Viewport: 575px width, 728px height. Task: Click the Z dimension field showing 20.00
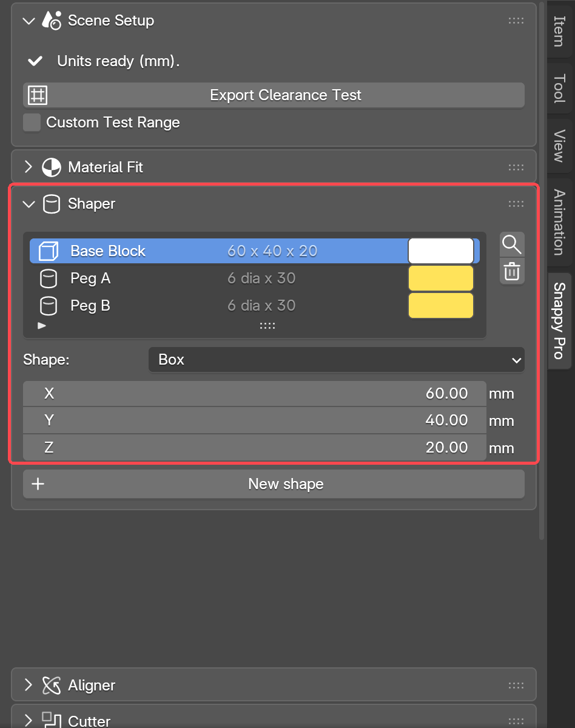pyautogui.click(x=255, y=448)
